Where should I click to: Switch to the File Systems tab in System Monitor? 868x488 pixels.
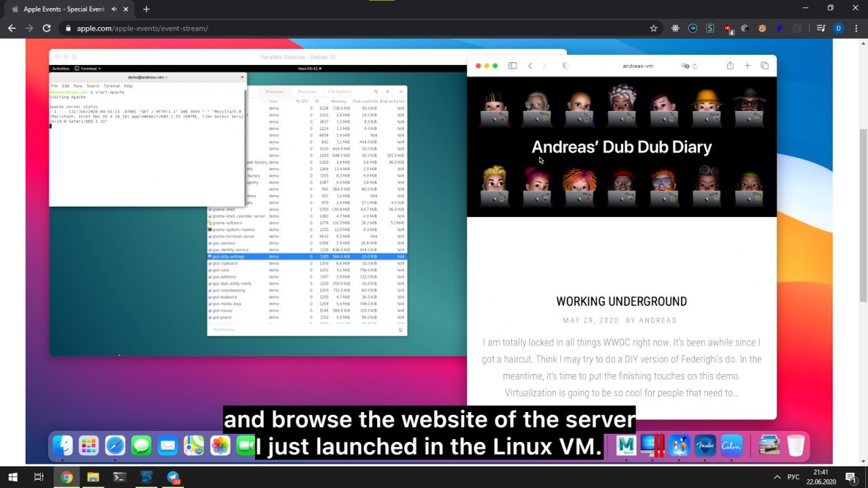click(340, 91)
